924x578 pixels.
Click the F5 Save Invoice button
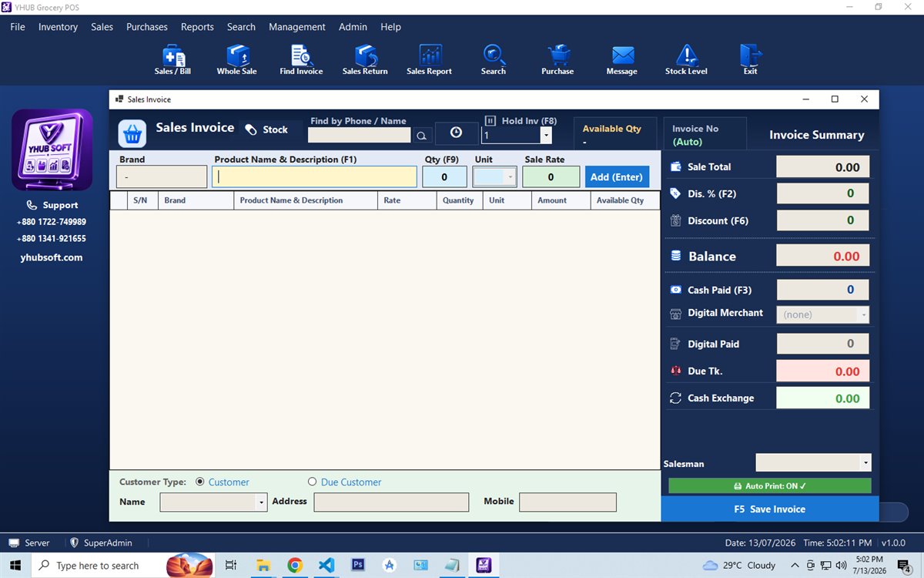click(770, 509)
